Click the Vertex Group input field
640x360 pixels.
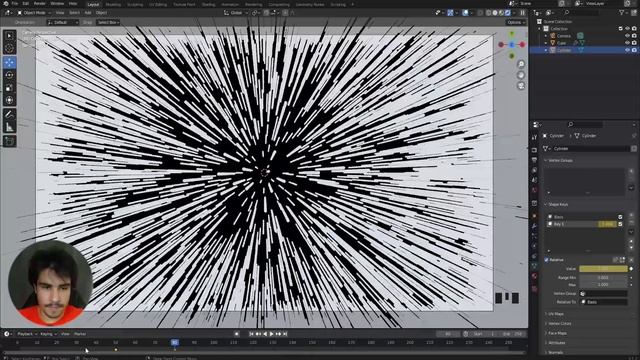pos(603,293)
